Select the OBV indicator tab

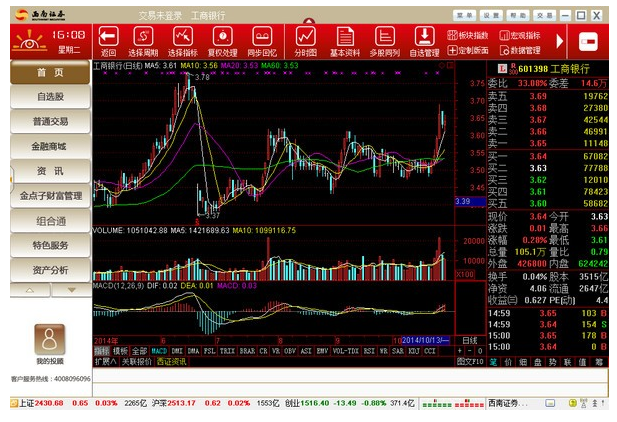coord(290,351)
